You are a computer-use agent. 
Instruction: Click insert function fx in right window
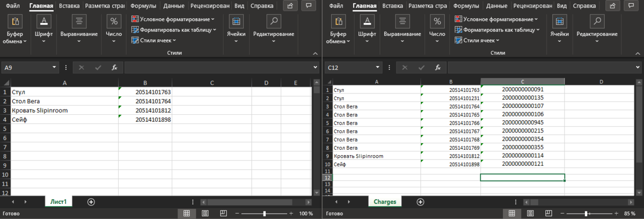tap(438, 68)
